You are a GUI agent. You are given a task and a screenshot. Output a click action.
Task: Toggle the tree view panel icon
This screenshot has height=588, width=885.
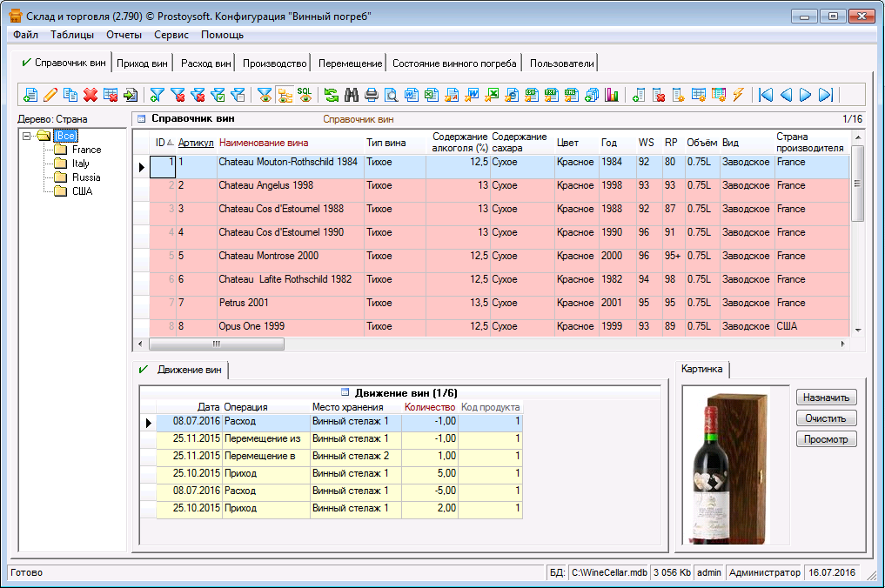click(x=285, y=95)
